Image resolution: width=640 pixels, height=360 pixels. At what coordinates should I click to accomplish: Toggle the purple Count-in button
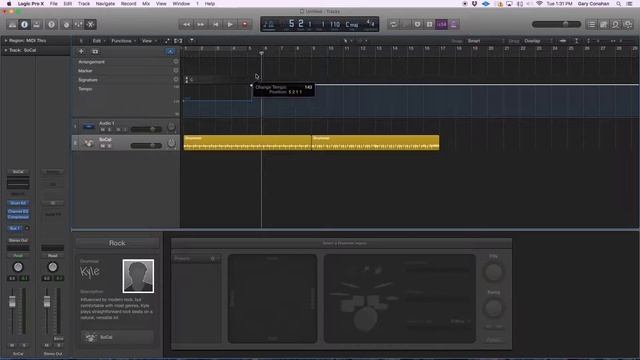[x=442, y=24]
